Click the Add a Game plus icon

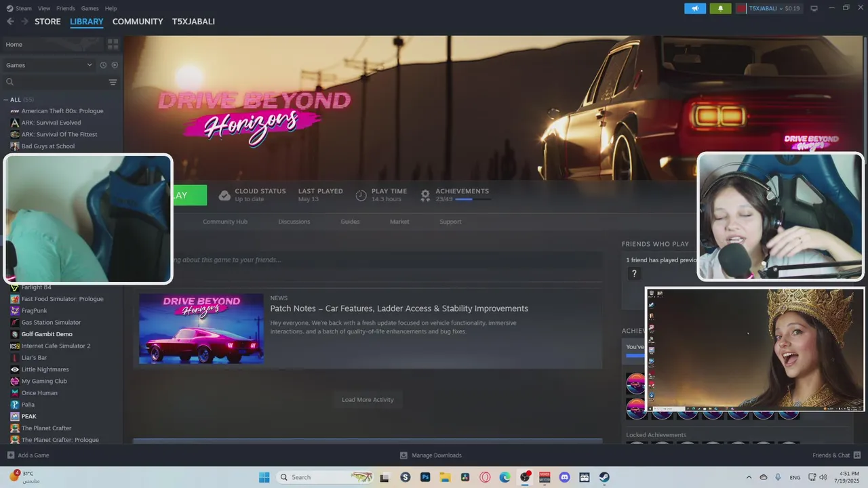click(10, 455)
